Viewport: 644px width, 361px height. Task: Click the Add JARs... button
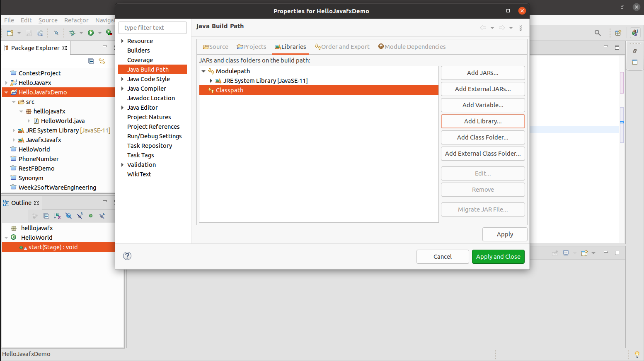pyautogui.click(x=483, y=73)
